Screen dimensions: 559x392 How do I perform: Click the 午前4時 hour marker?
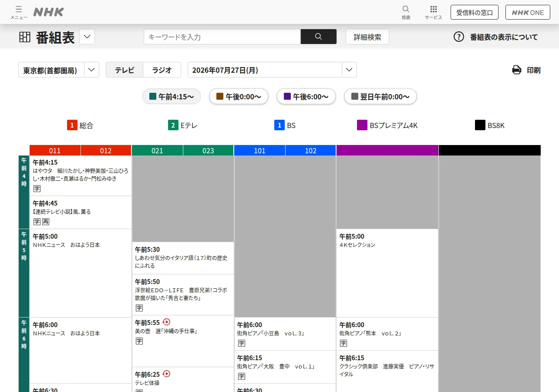tap(24, 192)
